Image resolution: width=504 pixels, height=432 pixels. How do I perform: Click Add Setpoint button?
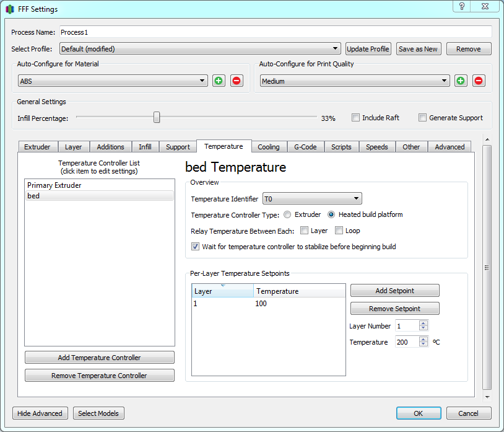tap(394, 291)
